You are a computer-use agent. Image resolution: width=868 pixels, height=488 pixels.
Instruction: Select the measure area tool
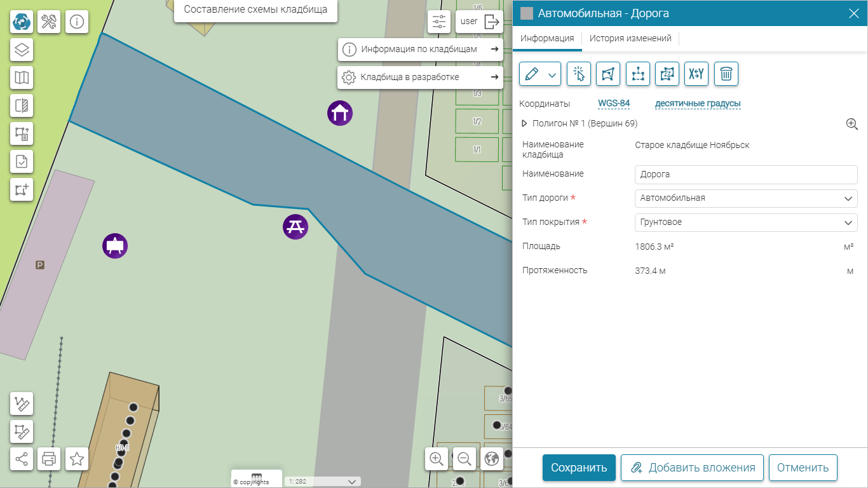pyautogui.click(x=22, y=431)
